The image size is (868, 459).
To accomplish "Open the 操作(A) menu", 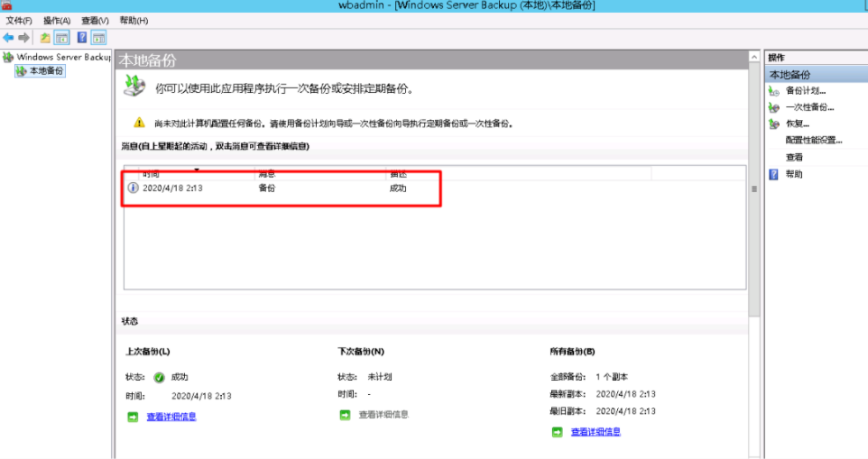I will point(57,20).
